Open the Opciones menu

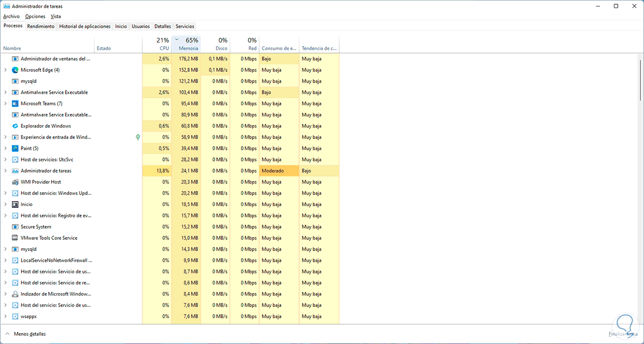point(35,17)
